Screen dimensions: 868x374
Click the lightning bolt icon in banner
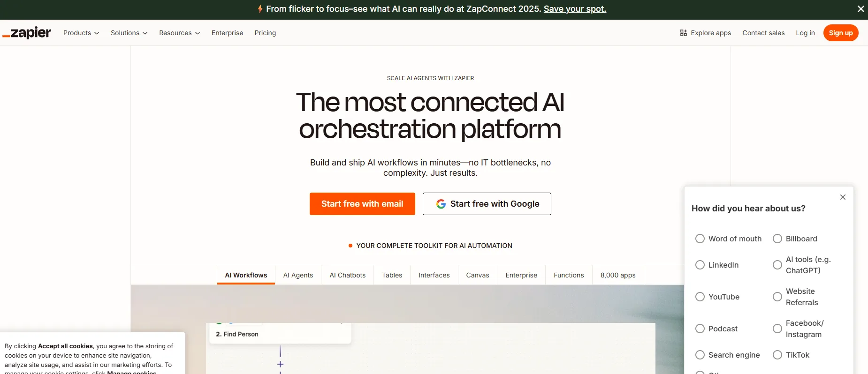(260, 9)
